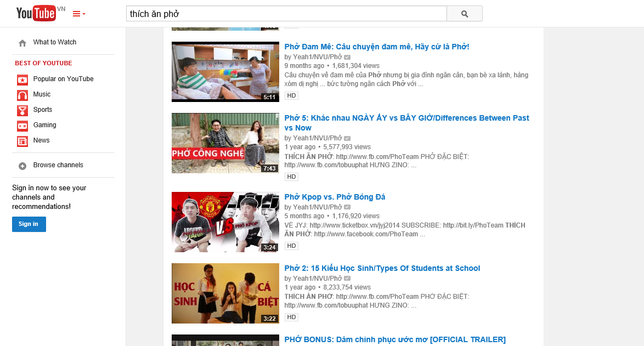The width and height of the screenshot is (644, 346).
Task: Click the YouTube logo
Action: 36,13
